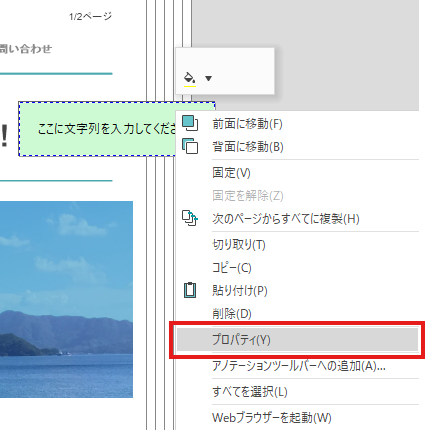
Task: Choose 固定(V) from context menu
Action: point(297,173)
